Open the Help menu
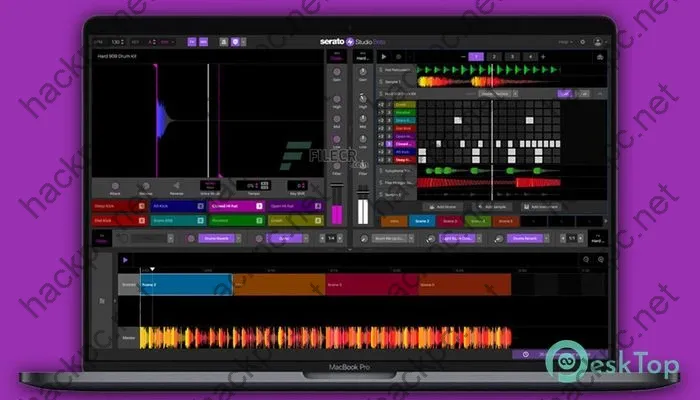Viewport: 700px width, 400px height. [565, 42]
